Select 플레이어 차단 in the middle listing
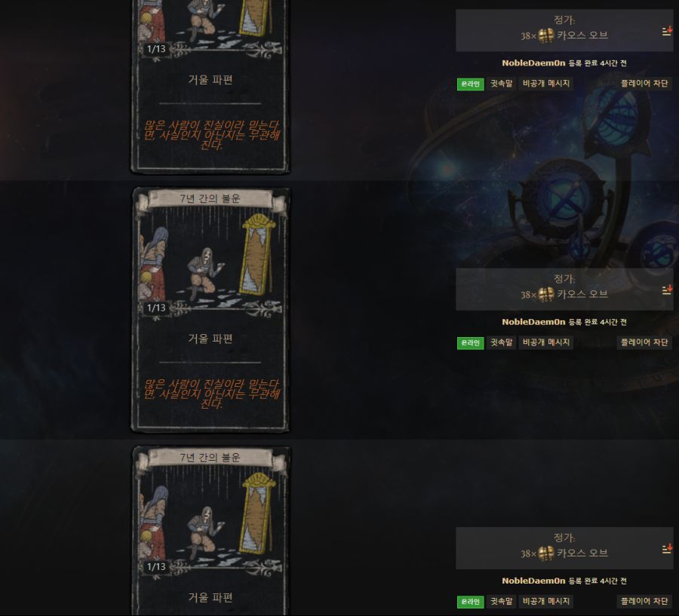Image resolution: width=679 pixels, height=616 pixels. coord(644,342)
